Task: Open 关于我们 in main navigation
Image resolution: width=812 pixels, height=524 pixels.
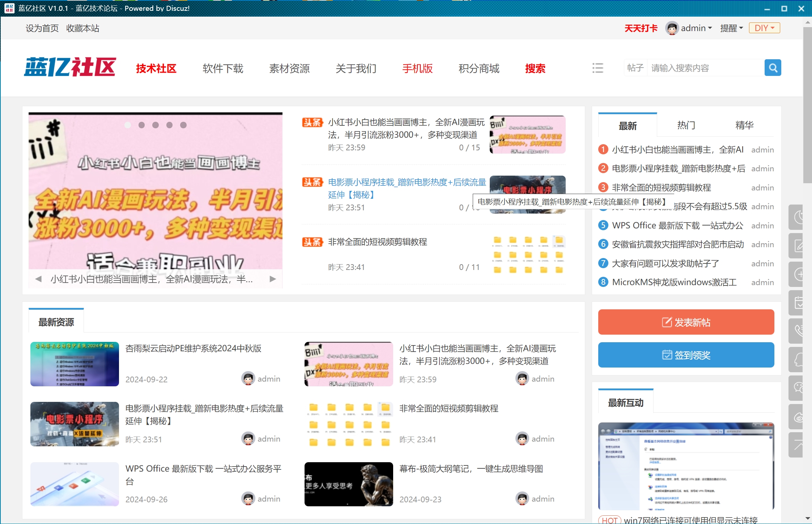Action: tap(356, 68)
